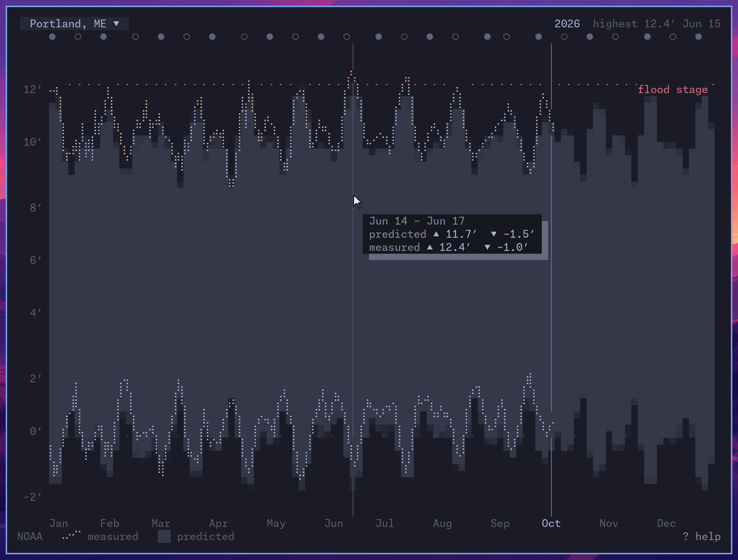Open the ? help link
738x560 pixels.
tap(701, 537)
